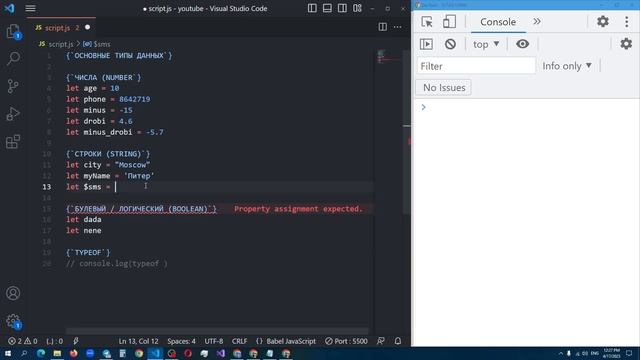Open the editor More Actions ellipsis
The width and height of the screenshot is (640, 360).
(x=398, y=27)
